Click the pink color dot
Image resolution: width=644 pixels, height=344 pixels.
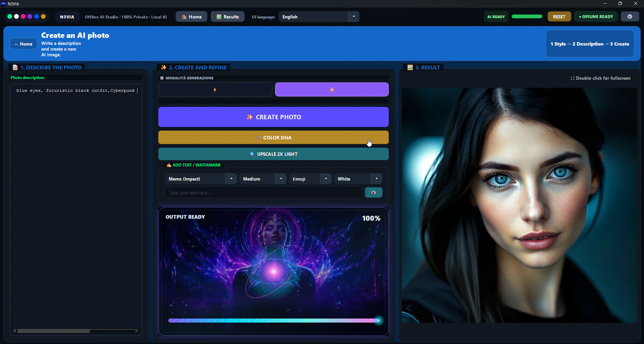tap(23, 16)
